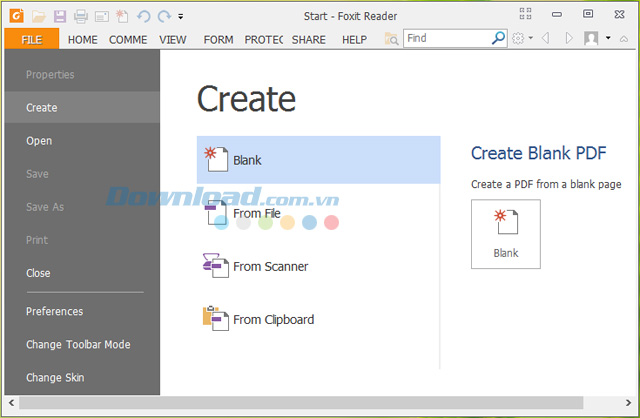Click Save in the file sidebar
Viewport: 640px width, 418px height.
(x=37, y=174)
